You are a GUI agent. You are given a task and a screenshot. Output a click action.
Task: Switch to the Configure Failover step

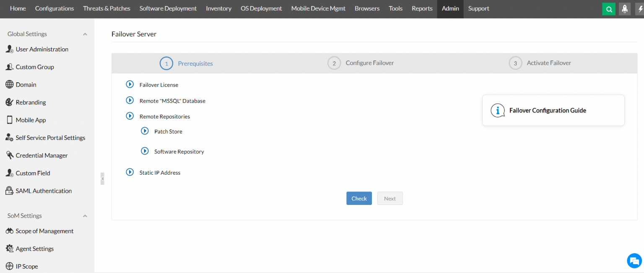369,63
